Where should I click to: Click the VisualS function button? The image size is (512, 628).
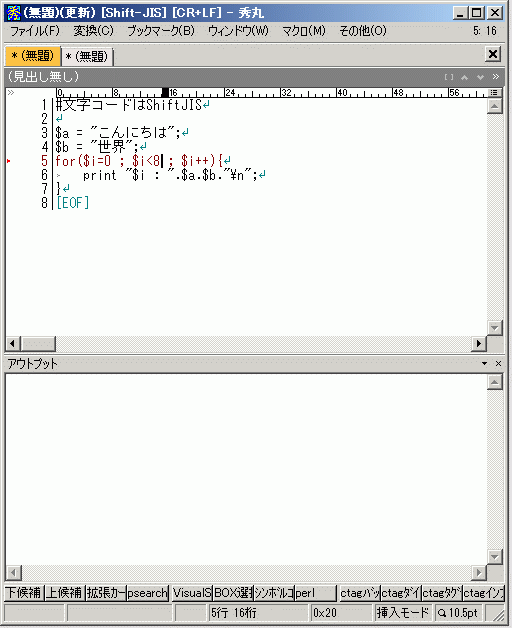(192, 593)
